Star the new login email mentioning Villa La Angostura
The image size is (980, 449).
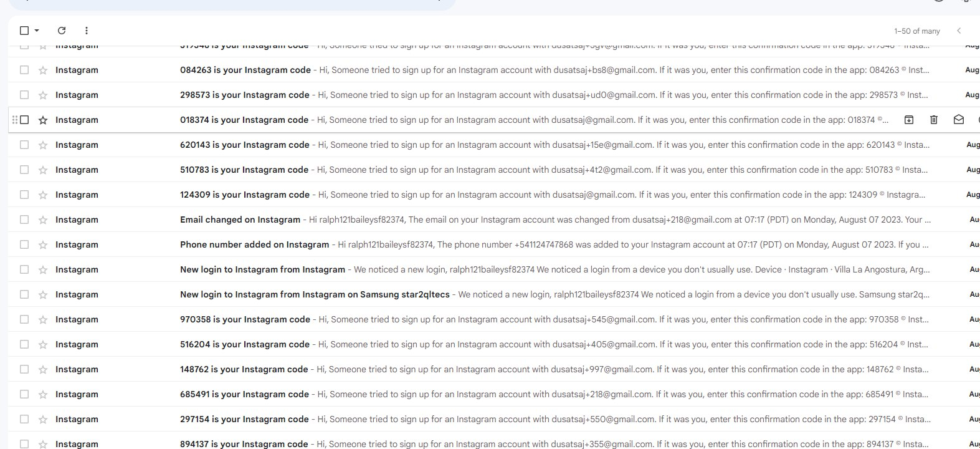43,269
